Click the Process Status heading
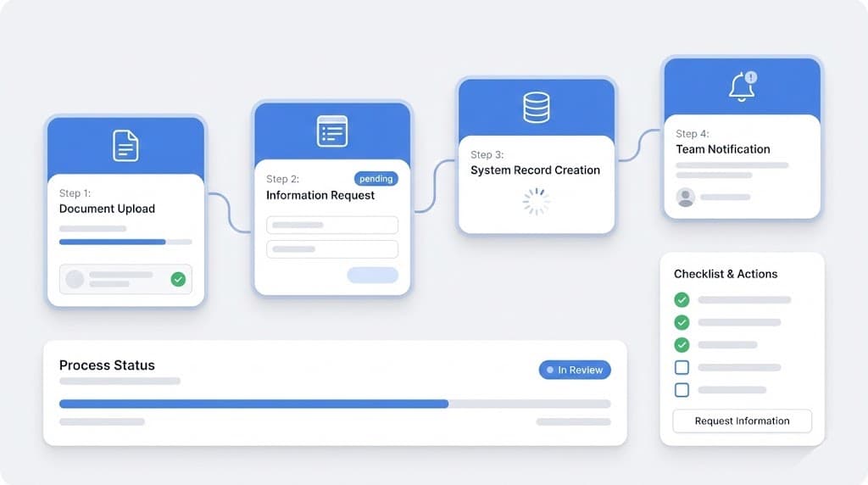Viewport: 868px width, 485px height. [x=107, y=365]
